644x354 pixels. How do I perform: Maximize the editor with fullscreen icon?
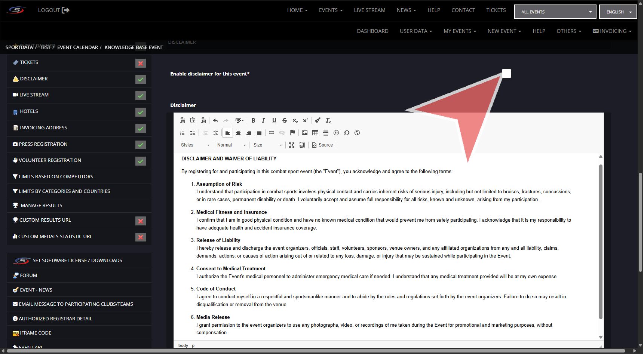pyautogui.click(x=292, y=145)
